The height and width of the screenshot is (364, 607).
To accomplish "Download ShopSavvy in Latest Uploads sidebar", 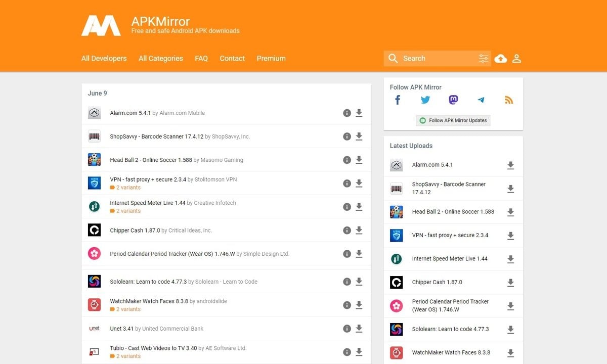I will point(511,189).
